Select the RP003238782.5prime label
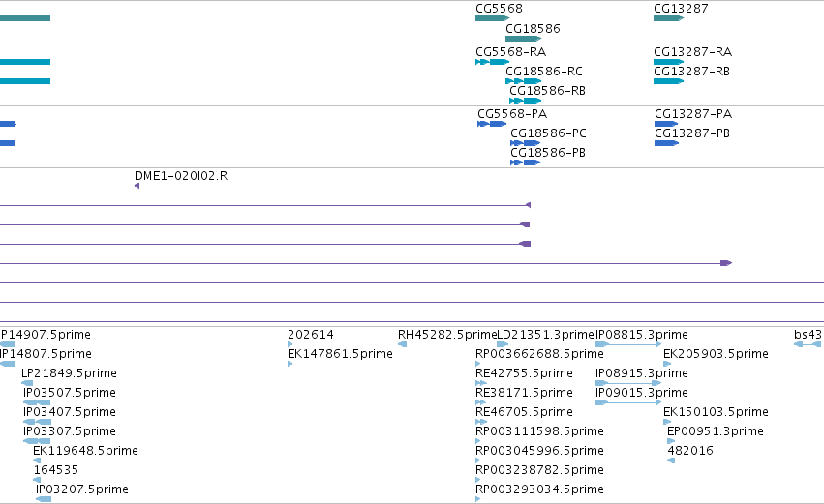The width and height of the screenshot is (824, 504). (x=539, y=470)
